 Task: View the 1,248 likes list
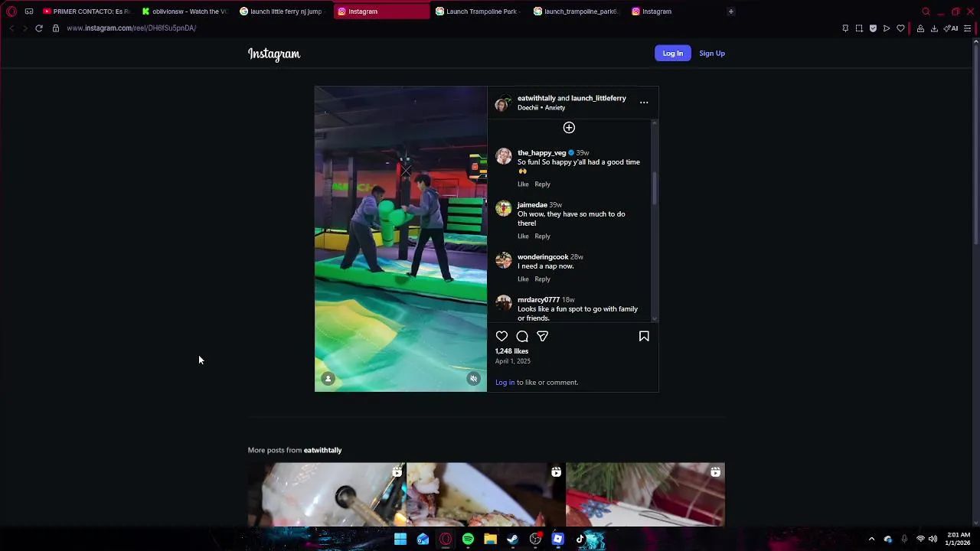[511, 351]
